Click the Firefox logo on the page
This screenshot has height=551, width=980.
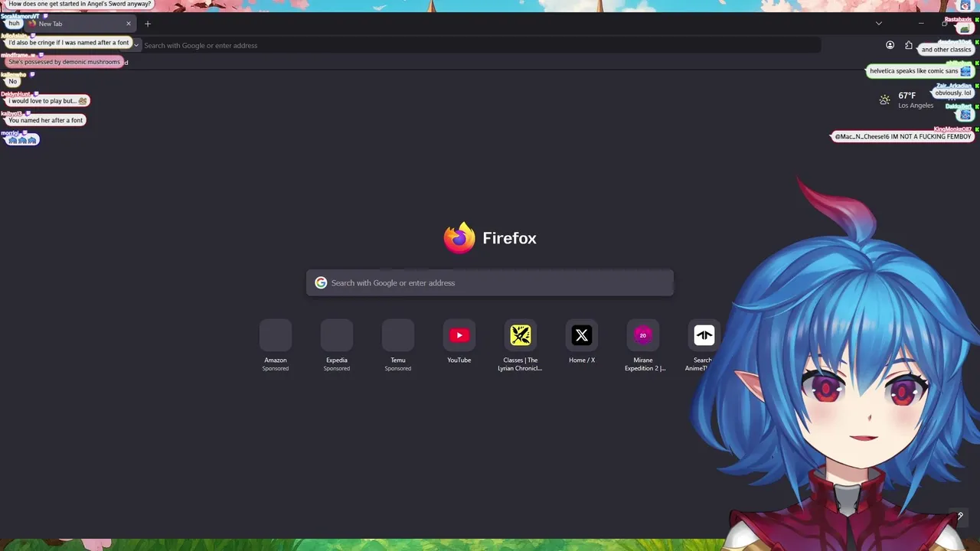pos(459,238)
